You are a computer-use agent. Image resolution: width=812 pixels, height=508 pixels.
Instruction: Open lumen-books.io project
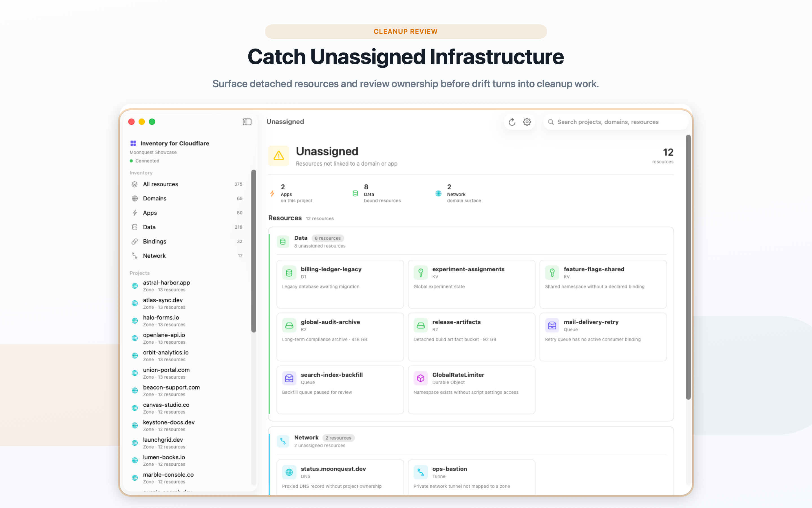187,461
